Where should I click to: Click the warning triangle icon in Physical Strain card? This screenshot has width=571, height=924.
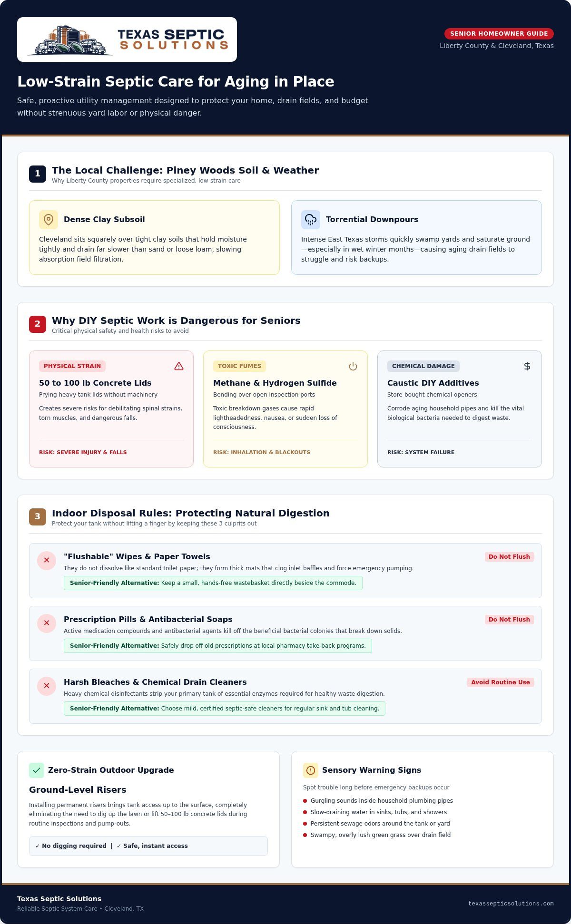pos(179,366)
